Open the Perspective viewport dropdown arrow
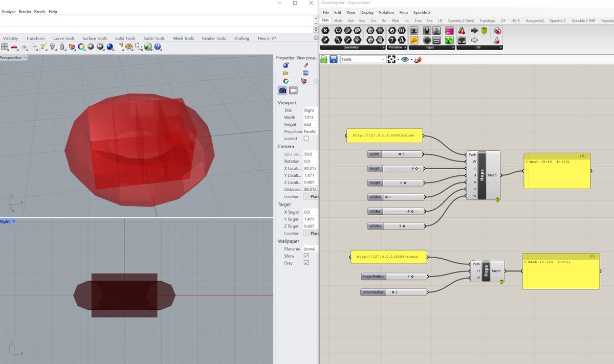The width and height of the screenshot is (614, 364). coord(26,58)
